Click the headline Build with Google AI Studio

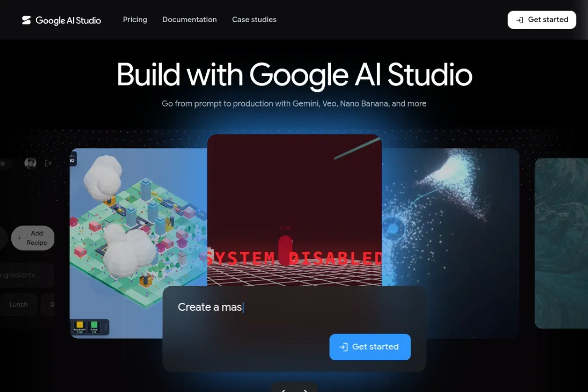click(294, 75)
